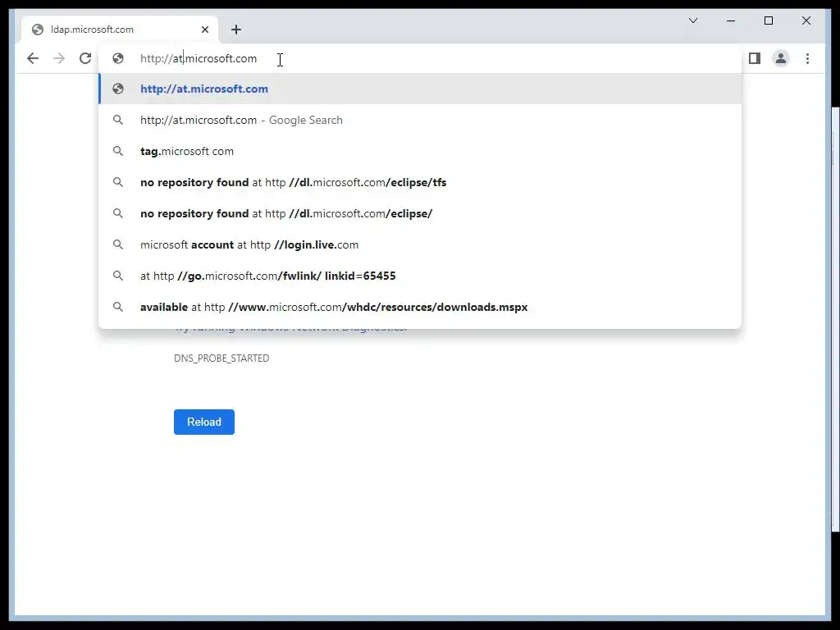
Task: Click the blue Reload button
Action: click(x=204, y=422)
